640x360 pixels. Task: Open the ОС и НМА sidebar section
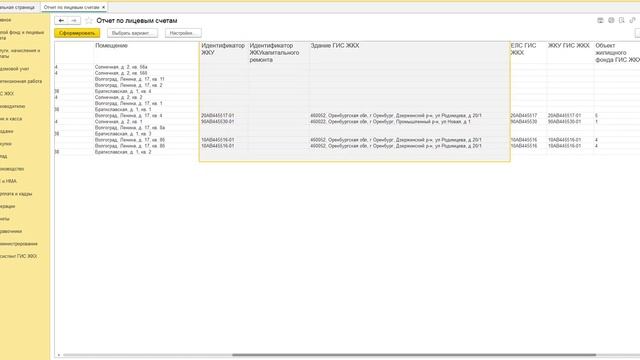9,181
